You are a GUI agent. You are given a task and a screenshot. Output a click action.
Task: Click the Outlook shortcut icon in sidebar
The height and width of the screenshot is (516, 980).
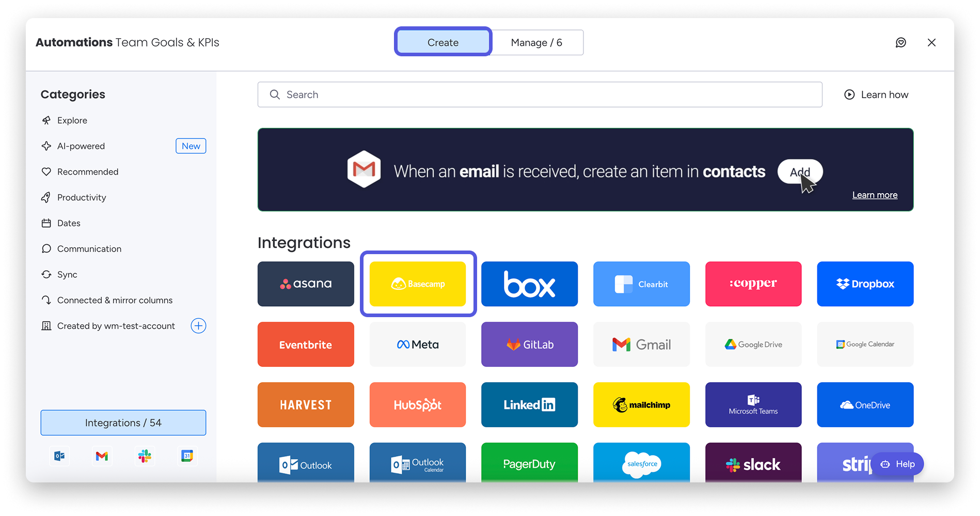click(59, 456)
